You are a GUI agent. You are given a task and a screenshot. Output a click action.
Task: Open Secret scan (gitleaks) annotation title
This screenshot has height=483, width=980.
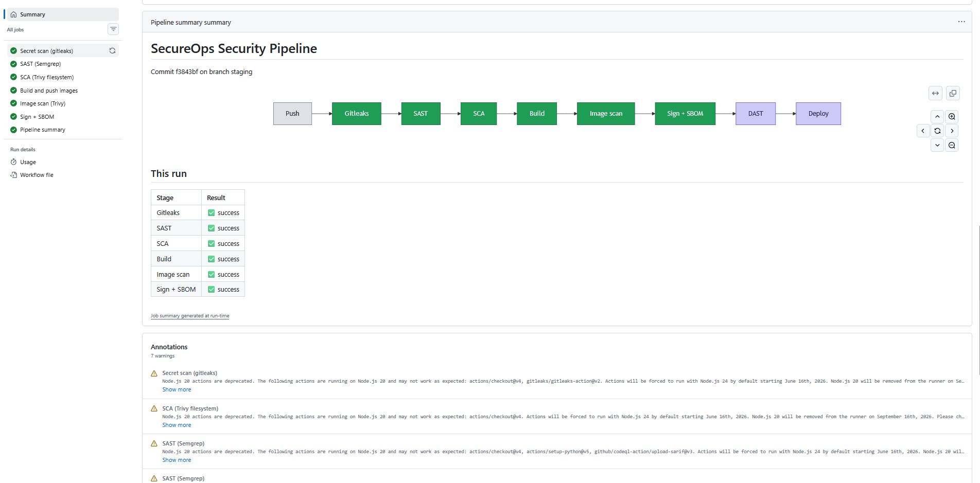coord(189,373)
